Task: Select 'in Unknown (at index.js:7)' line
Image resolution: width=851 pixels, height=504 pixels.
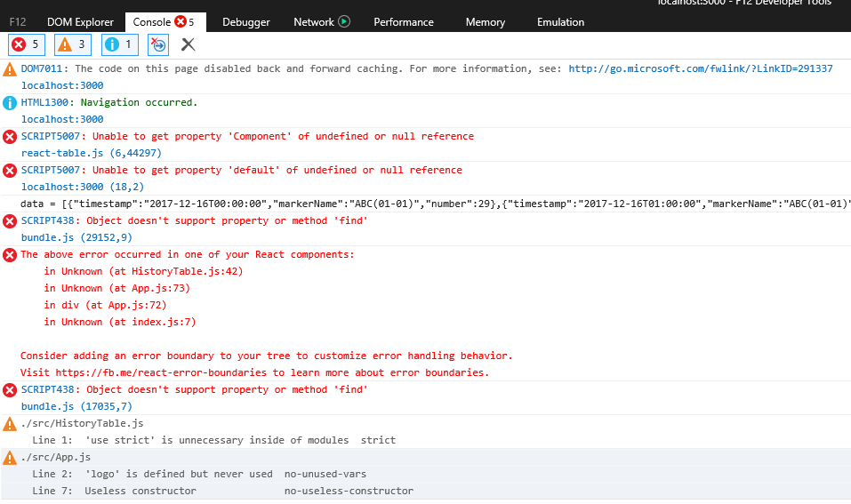Action: click(x=120, y=322)
